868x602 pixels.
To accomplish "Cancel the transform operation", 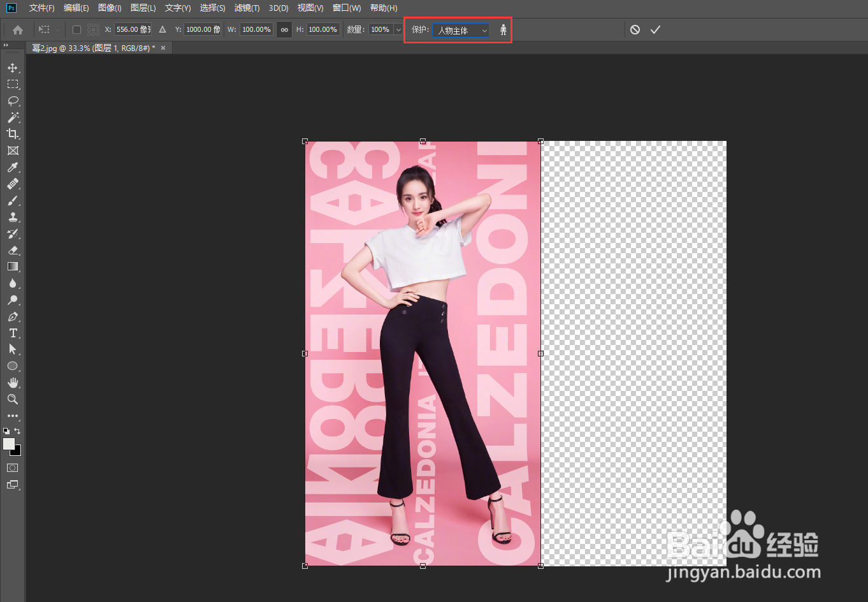I will coord(635,30).
